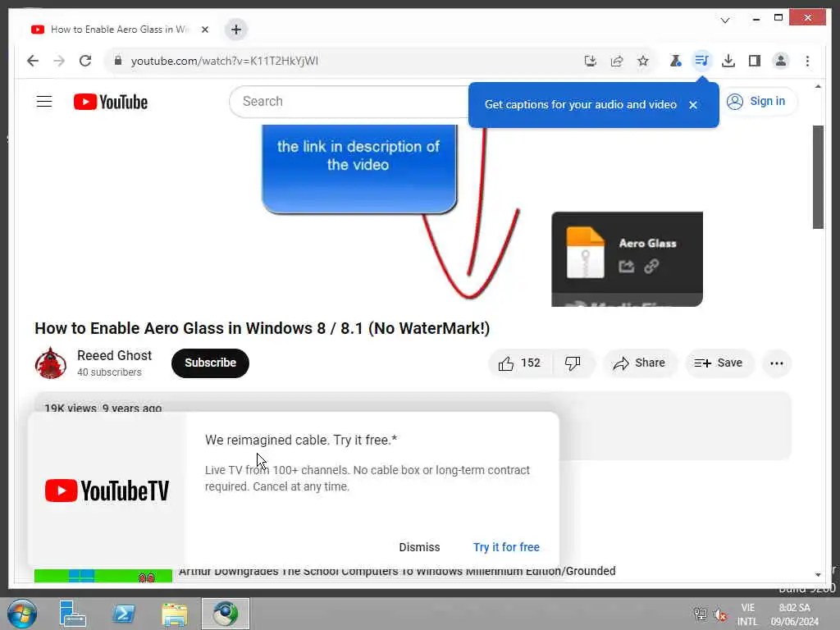This screenshot has height=630, width=840.
Task: Click scrollbar down arrow
Action: 818,574
